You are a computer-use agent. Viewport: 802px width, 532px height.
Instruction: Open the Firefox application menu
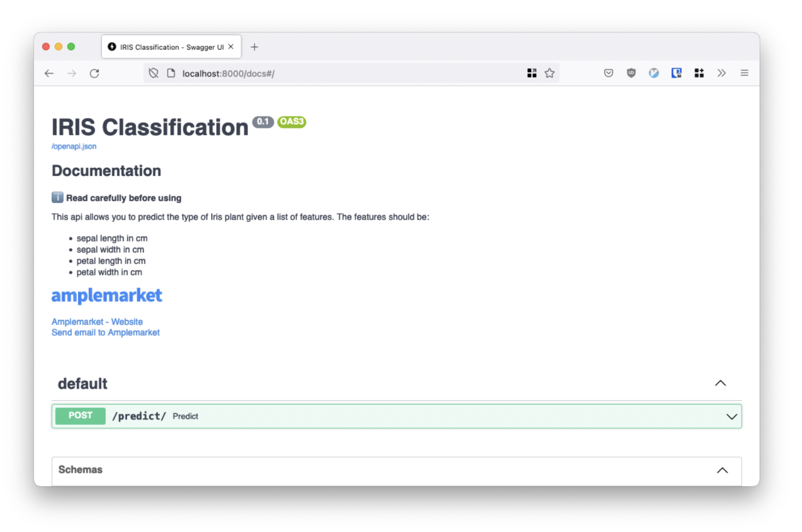744,73
